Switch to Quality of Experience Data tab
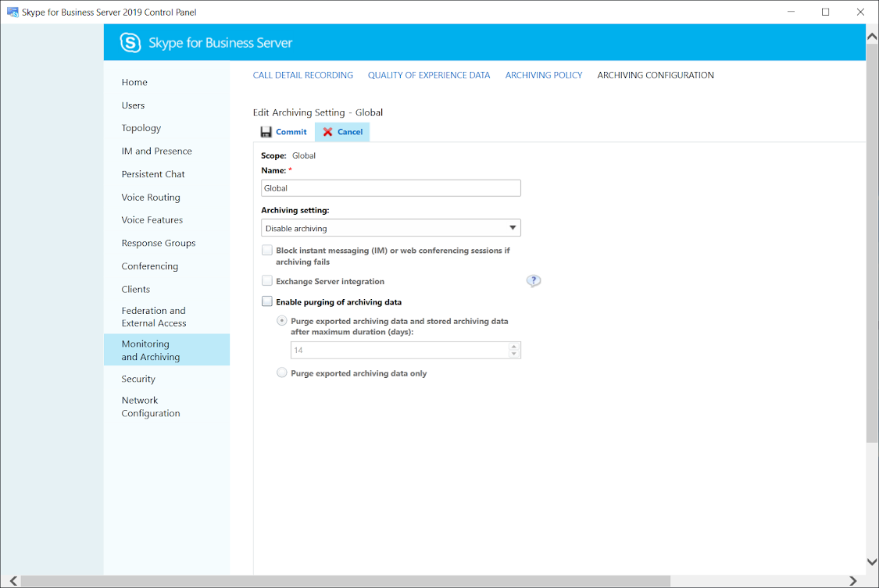The width and height of the screenshot is (879, 588). [x=429, y=75]
